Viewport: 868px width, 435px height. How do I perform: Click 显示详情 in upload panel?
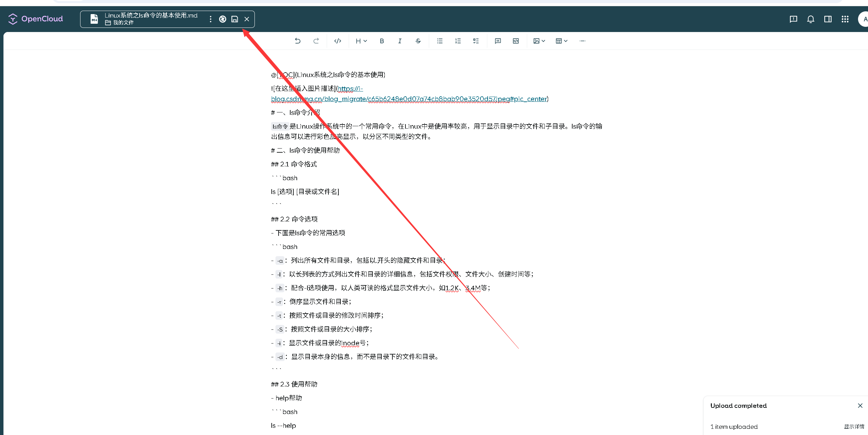coord(854,427)
